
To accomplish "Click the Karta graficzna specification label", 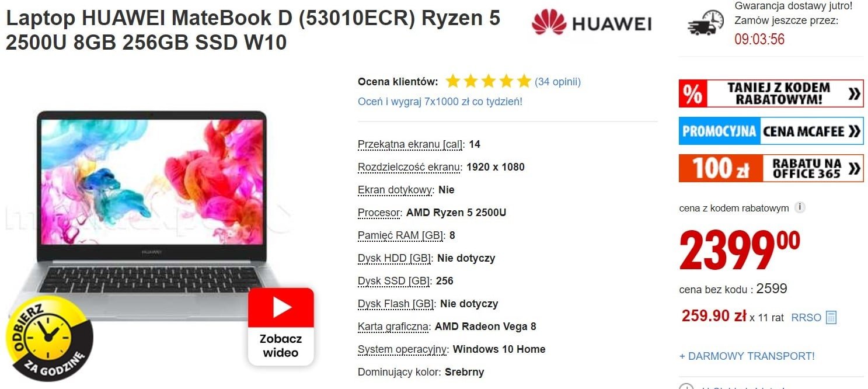I will click(x=394, y=327).
